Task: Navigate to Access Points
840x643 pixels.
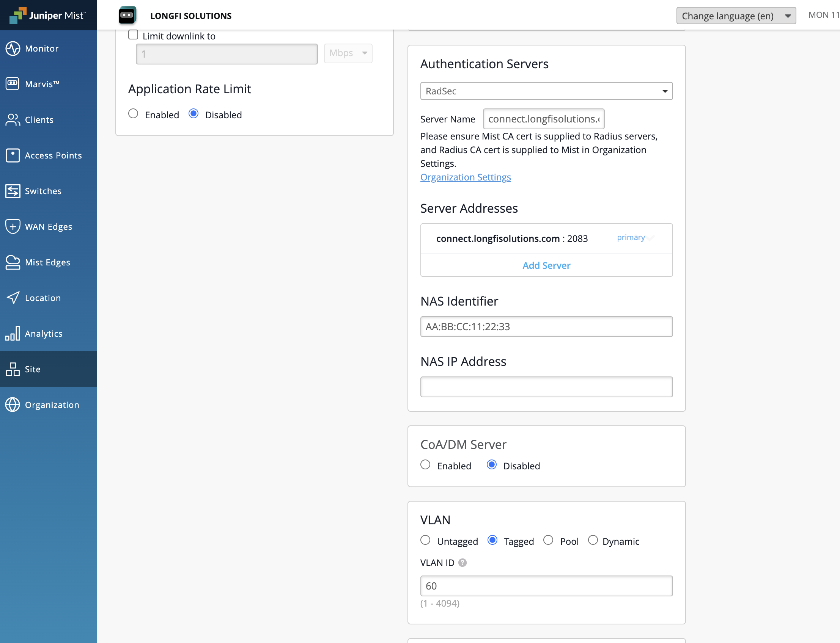Action: (x=49, y=155)
